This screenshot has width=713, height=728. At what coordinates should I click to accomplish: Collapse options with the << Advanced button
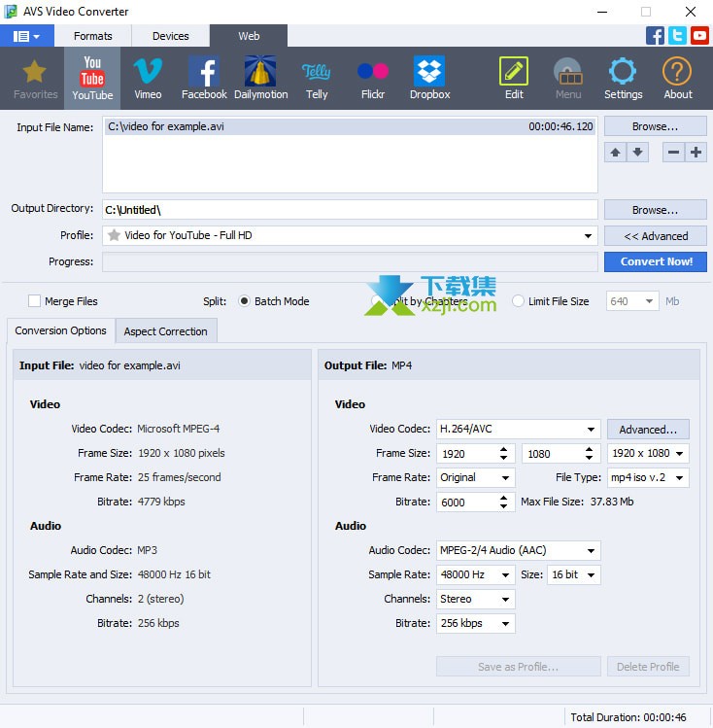[x=655, y=236]
